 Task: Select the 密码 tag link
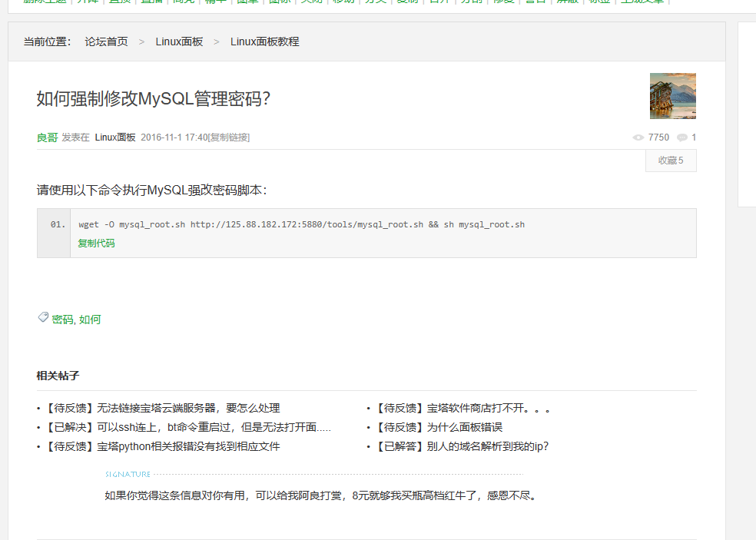[x=62, y=320]
